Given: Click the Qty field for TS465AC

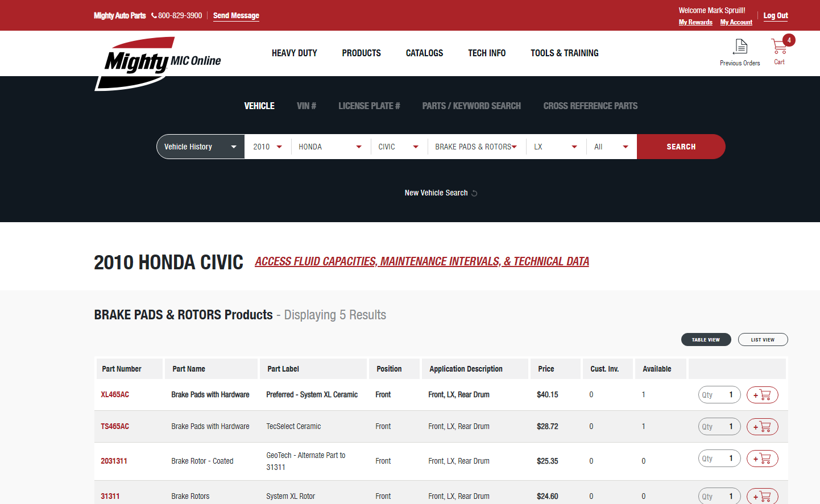Looking at the screenshot, I should (x=719, y=427).
